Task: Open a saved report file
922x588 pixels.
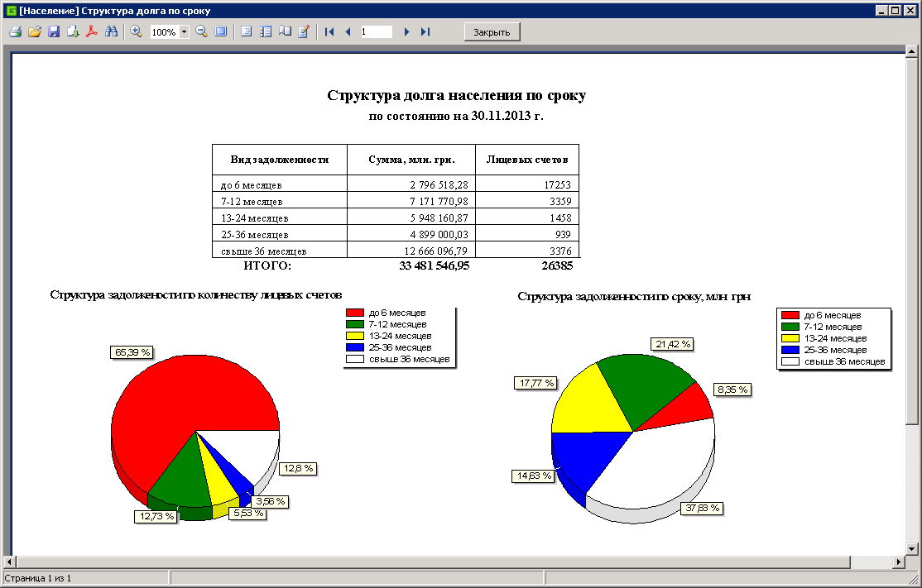Action: 35,31
